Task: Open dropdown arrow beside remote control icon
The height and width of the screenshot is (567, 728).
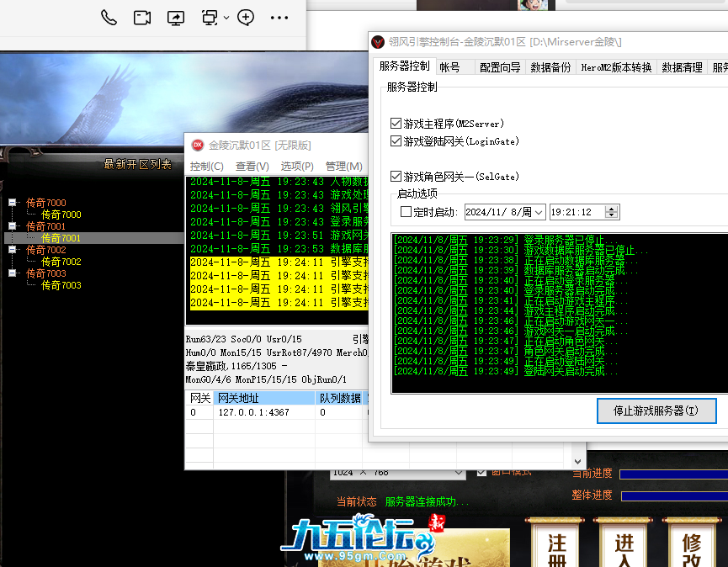Action: point(226,19)
